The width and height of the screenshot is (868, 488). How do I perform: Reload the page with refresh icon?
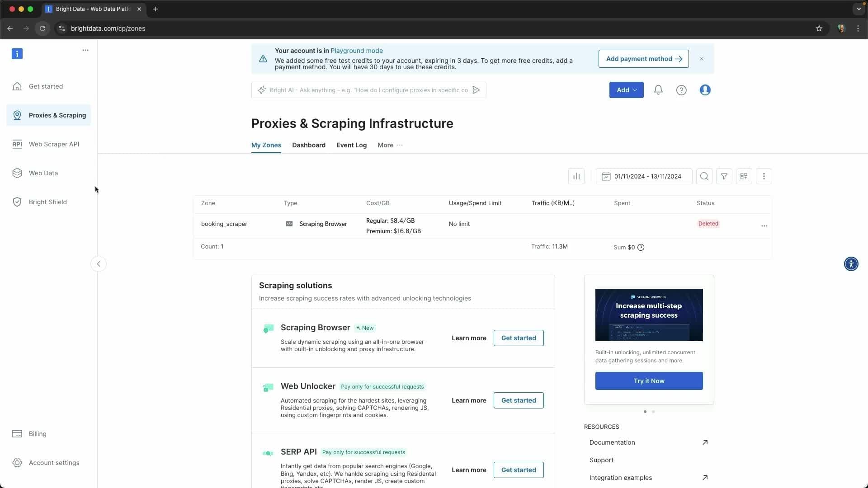(42, 28)
